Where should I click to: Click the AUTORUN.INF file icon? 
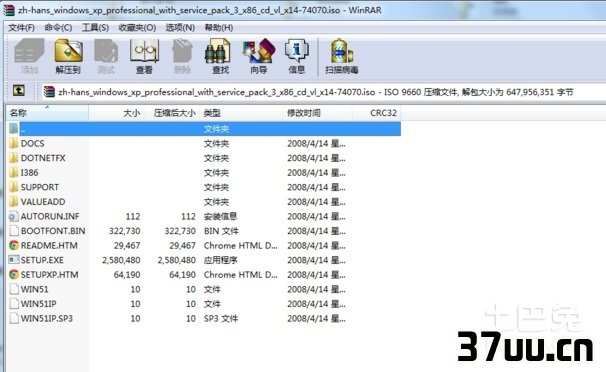pos(14,216)
